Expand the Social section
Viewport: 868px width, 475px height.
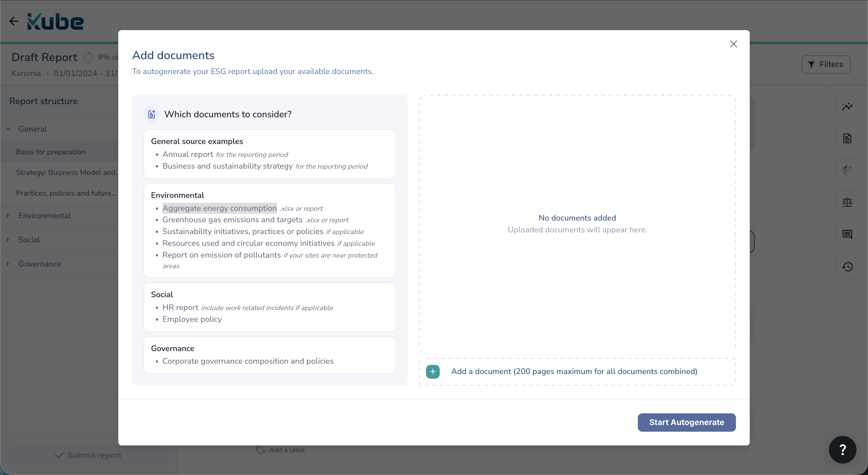tap(8, 240)
